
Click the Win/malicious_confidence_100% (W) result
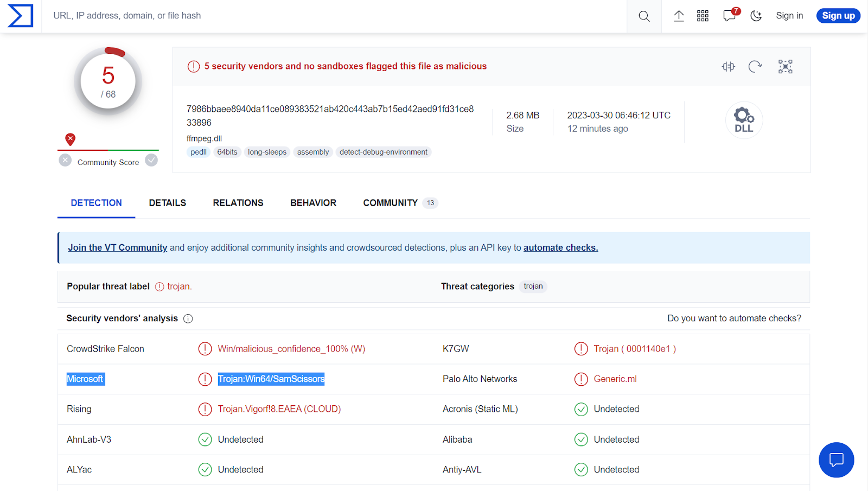[291, 349]
